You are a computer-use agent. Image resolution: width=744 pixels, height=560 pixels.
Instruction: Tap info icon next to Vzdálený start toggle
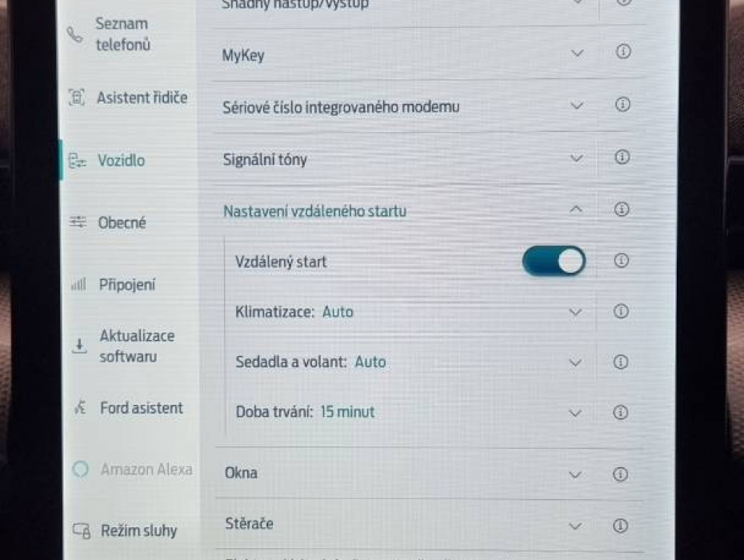click(x=621, y=261)
